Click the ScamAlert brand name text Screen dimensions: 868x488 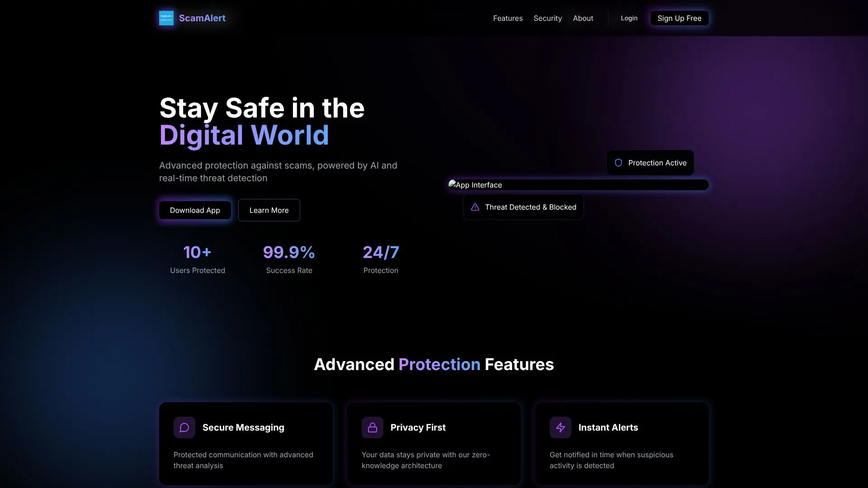pos(202,18)
